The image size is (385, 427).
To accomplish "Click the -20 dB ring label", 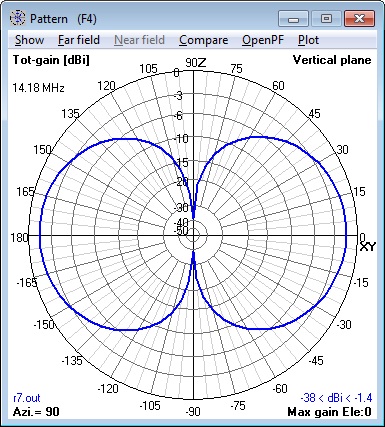I will [x=181, y=182].
